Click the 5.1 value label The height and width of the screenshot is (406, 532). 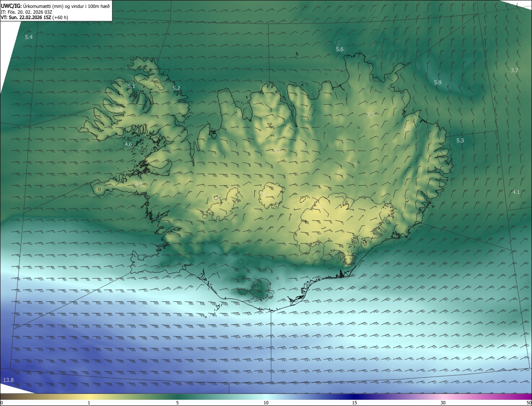[131, 86]
